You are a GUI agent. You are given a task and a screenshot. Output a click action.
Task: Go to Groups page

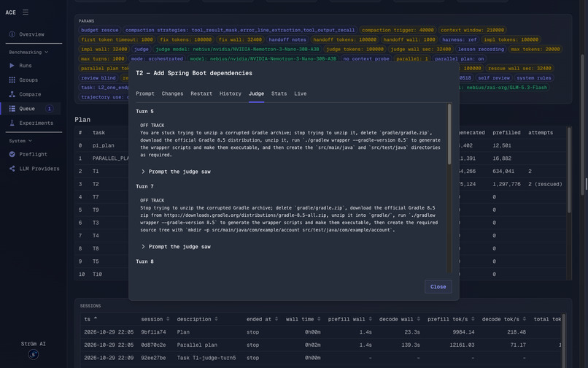(28, 80)
